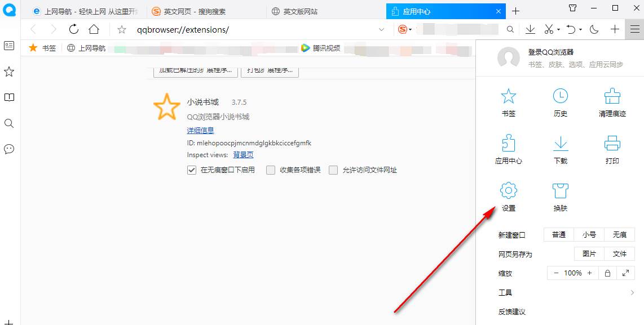Go back to the previous page
This screenshot has height=325, width=644.
(x=33, y=29)
